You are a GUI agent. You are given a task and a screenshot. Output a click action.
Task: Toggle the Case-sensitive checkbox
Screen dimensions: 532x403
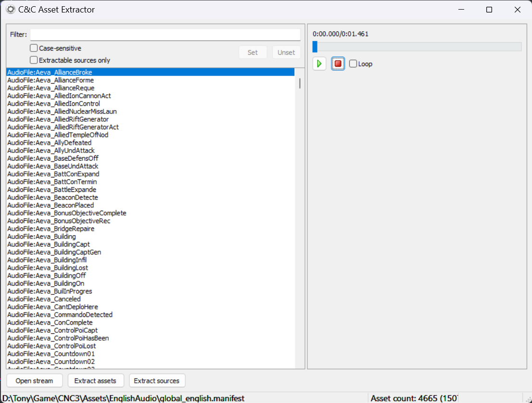tap(34, 48)
